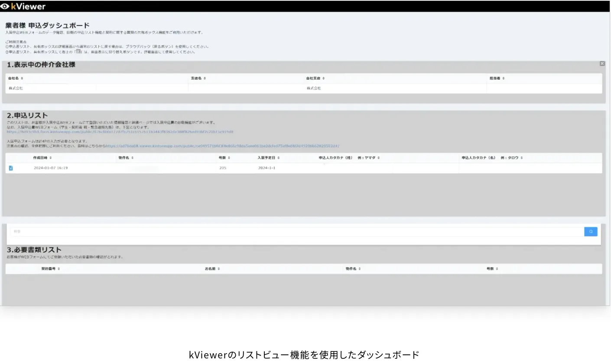
Task: Click 株式会社 cell under 会社名 column
Action: tap(16, 88)
